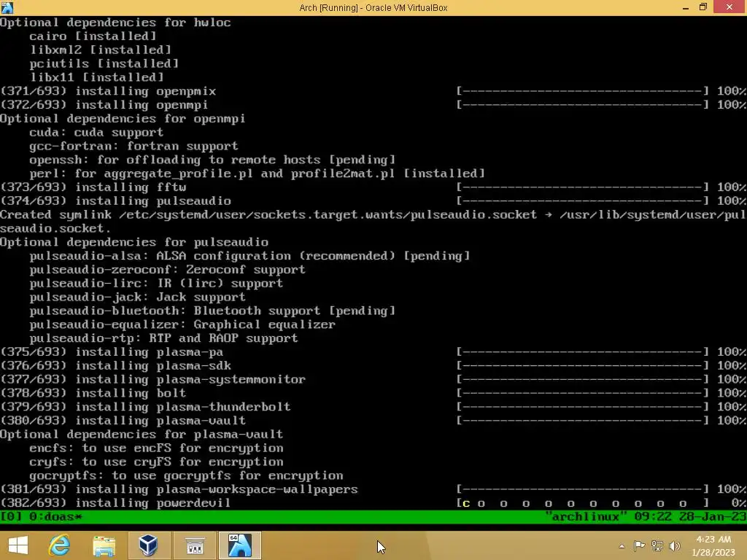
Task: Click line "(374/693) installing pulseaudio"
Action: [x=115, y=201]
